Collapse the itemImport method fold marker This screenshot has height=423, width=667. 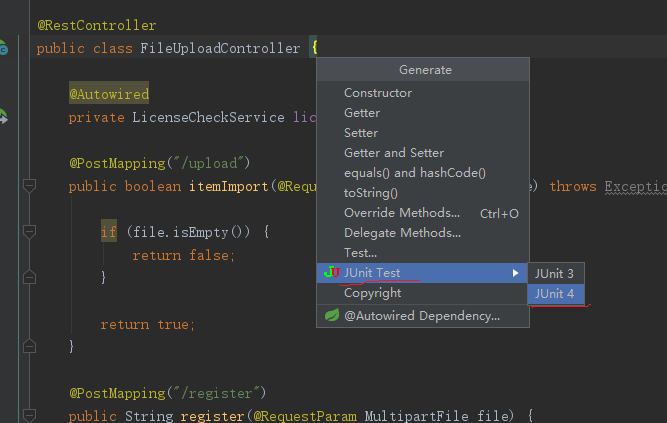(29, 186)
